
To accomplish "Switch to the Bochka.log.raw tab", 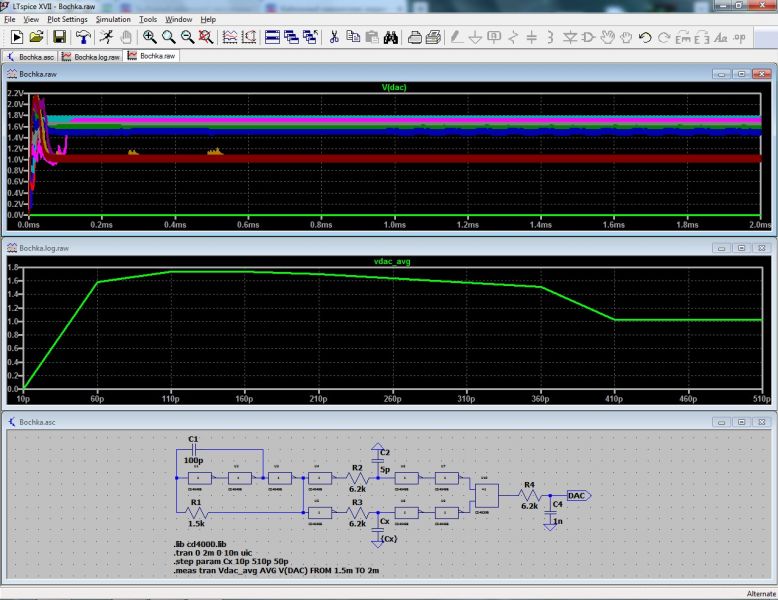I will (96, 56).
